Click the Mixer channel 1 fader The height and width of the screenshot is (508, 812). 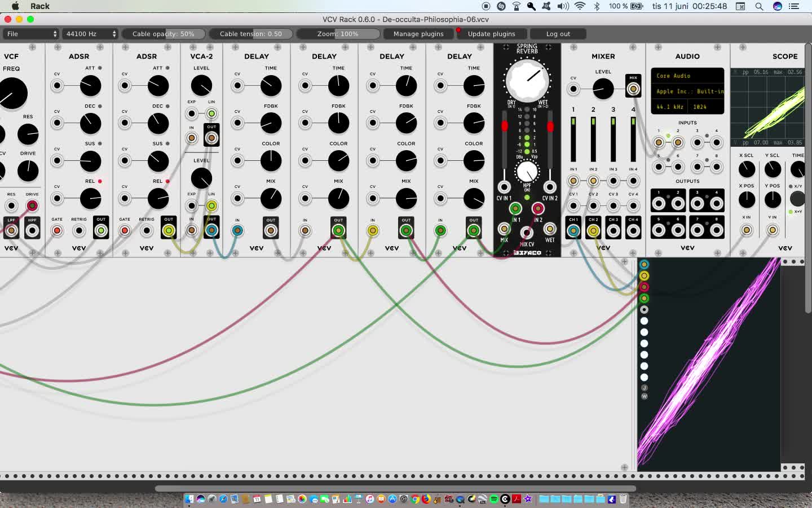tap(573, 139)
